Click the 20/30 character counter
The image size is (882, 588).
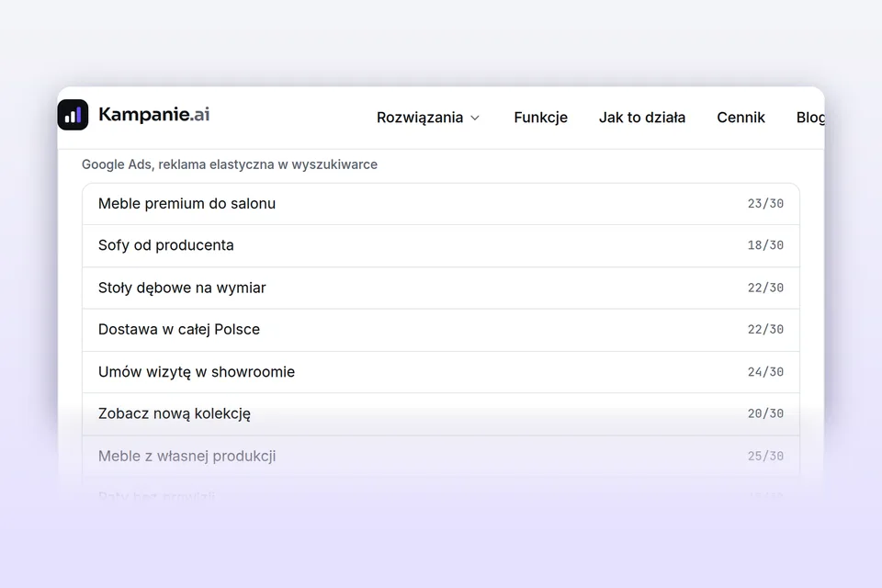pos(765,413)
